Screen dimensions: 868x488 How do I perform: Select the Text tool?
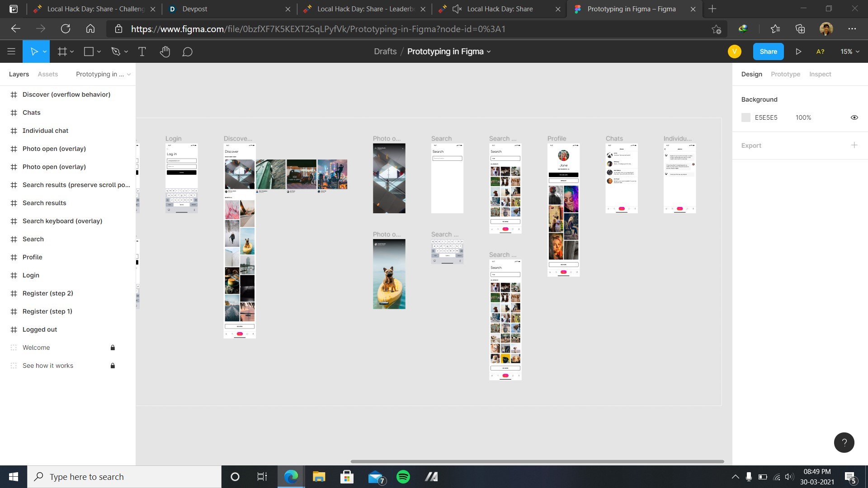pyautogui.click(x=142, y=52)
